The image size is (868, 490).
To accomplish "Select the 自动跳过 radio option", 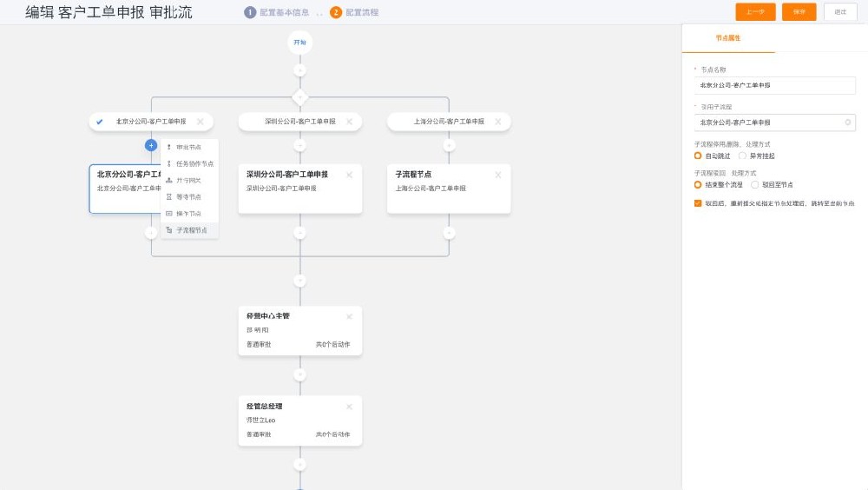I will coord(698,156).
